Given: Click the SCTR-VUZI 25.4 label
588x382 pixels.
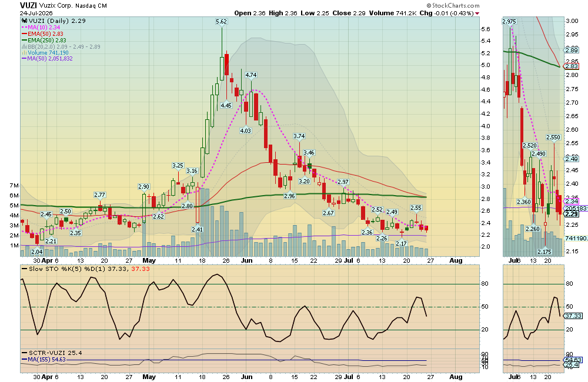Looking at the screenshot, I should (x=52, y=353).
